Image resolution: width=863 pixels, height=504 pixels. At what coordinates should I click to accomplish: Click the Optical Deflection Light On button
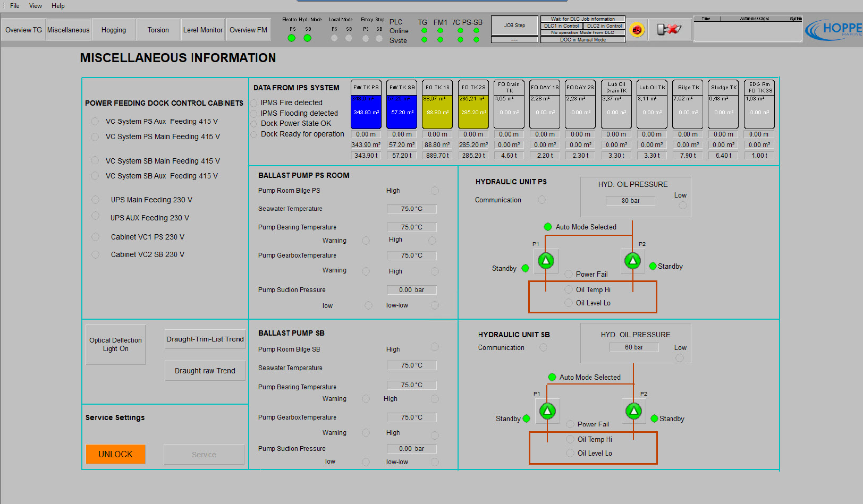(x=115, y=345)
